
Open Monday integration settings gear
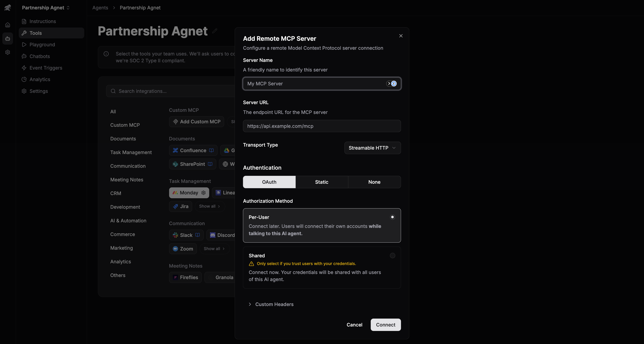tap(203, 193)
